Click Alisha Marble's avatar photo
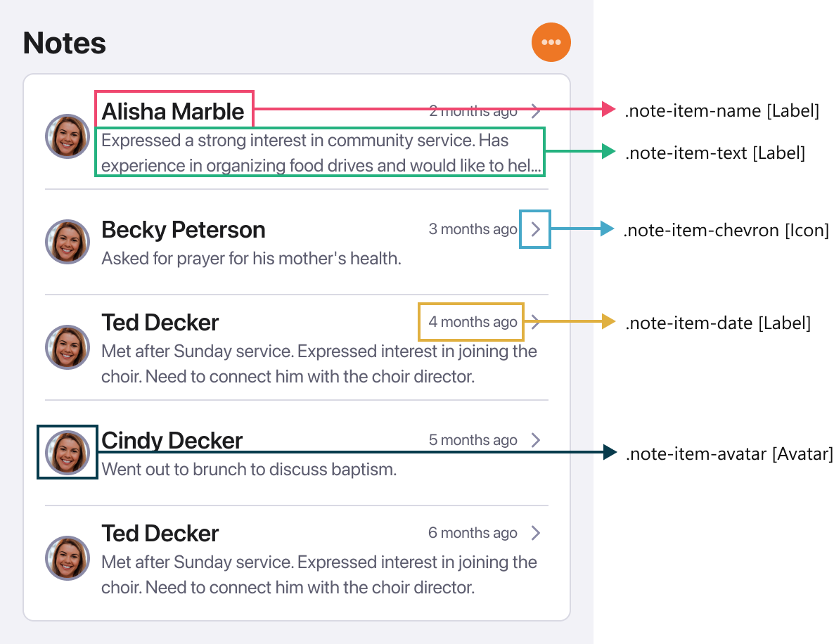The height and width of the screenshot is (644, 834). [68, 136]
